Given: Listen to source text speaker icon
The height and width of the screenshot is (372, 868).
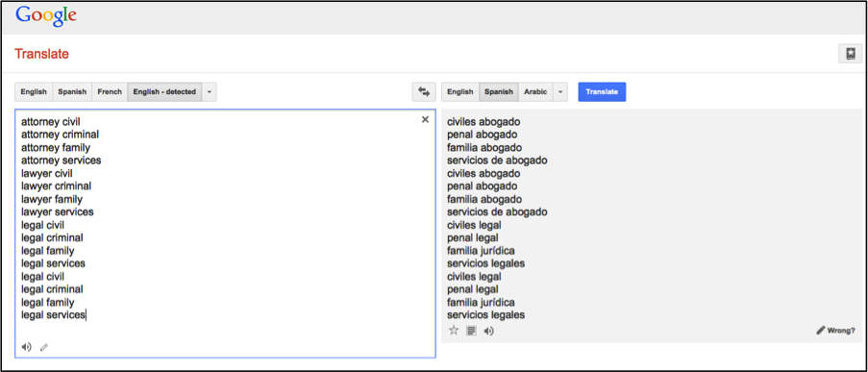Looking at the screenshot, I should (26, 347).
